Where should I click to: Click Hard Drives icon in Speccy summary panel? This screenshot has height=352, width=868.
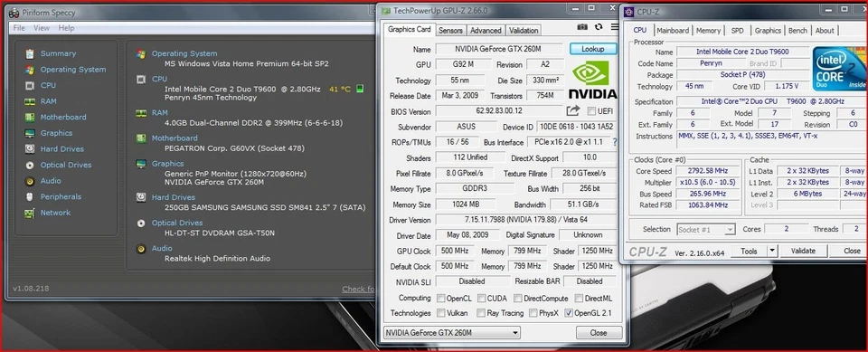[x=141, y=197]
